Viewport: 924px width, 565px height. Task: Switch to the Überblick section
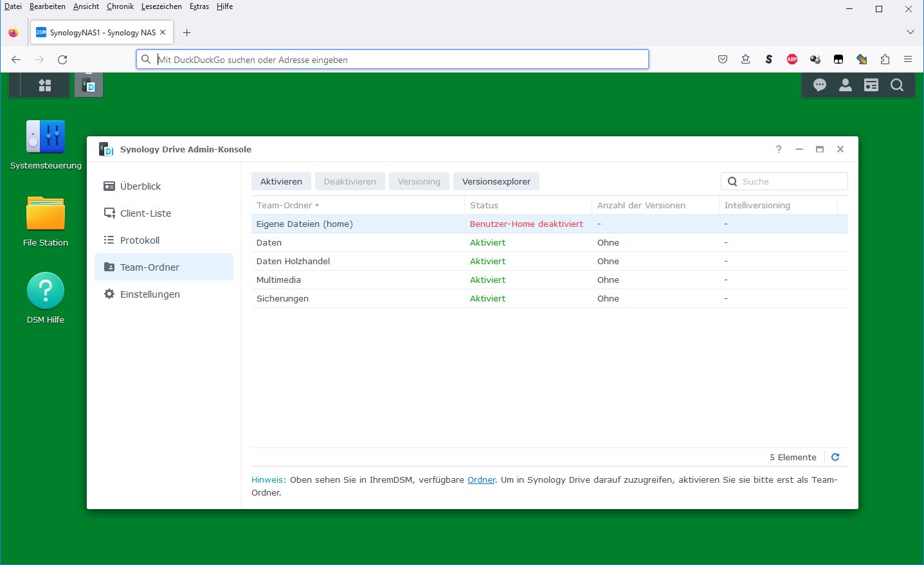pos(164,186)
